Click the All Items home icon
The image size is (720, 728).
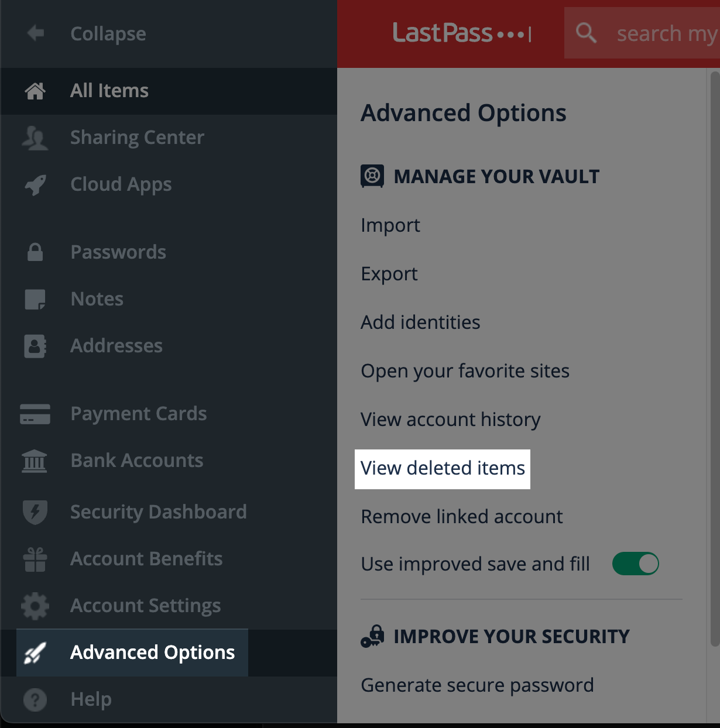(x=35, y=91)
